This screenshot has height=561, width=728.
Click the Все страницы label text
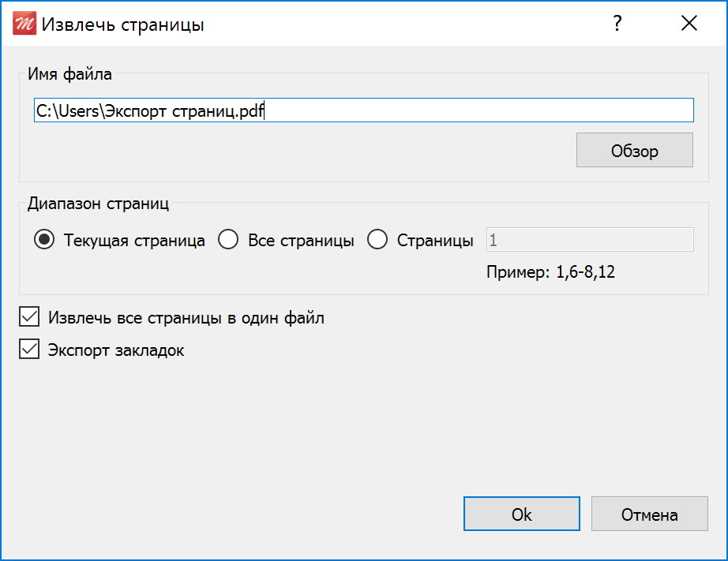[302, 241]
